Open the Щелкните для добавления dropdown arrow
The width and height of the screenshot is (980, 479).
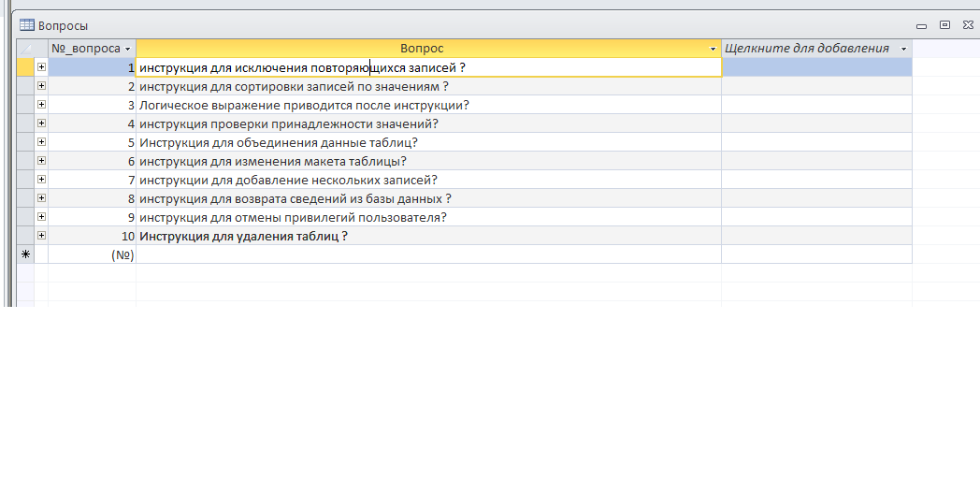pyautogui.click(x=903, y=49)
